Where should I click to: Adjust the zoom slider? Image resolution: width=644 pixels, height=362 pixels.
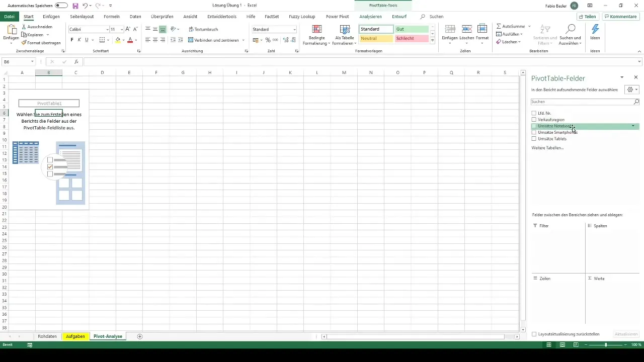[x=606, y=345]
